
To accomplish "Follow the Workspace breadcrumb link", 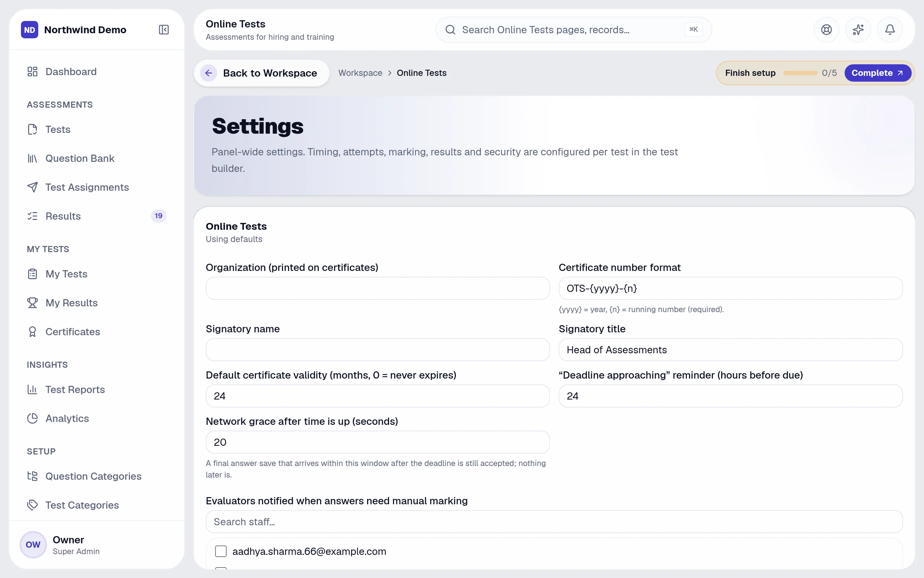I will 360,73.
